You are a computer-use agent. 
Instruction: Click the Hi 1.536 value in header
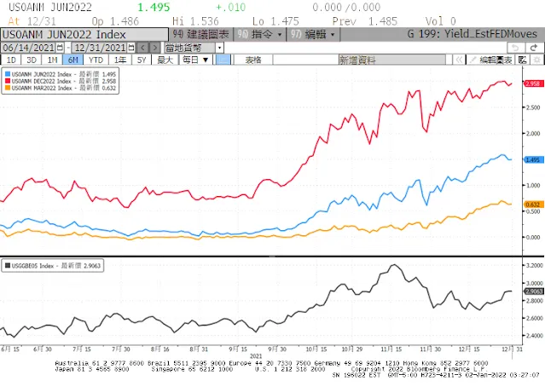195,21
